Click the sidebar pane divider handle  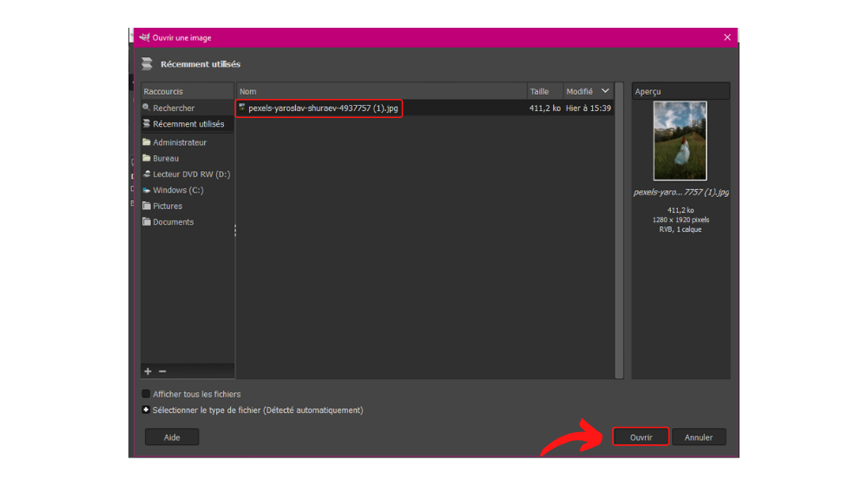(x=235, y=231)
